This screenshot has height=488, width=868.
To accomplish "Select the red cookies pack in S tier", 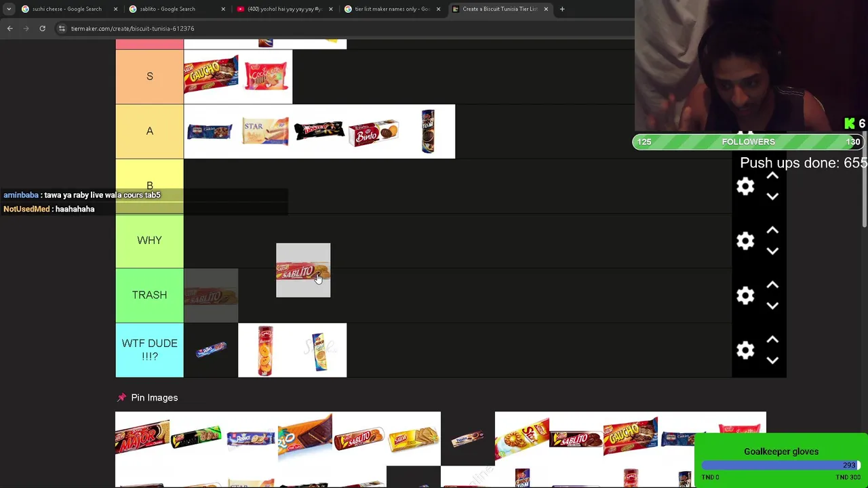I will tap(265, 77).
